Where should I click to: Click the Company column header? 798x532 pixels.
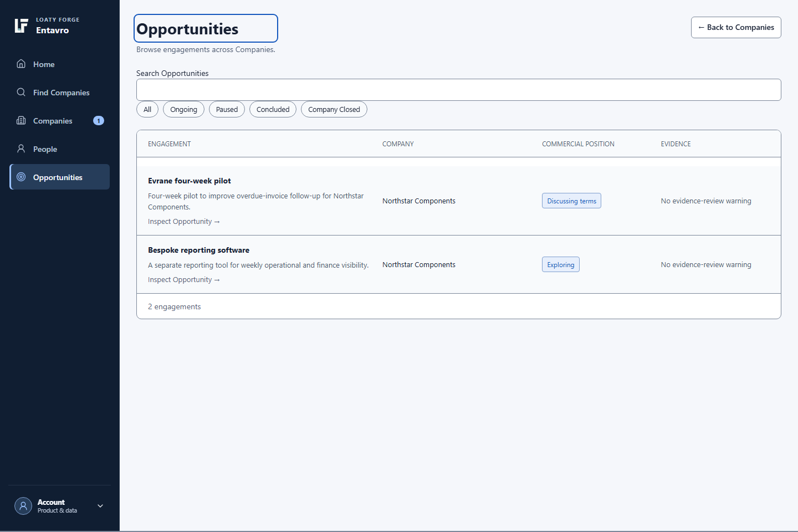(398, 144)
